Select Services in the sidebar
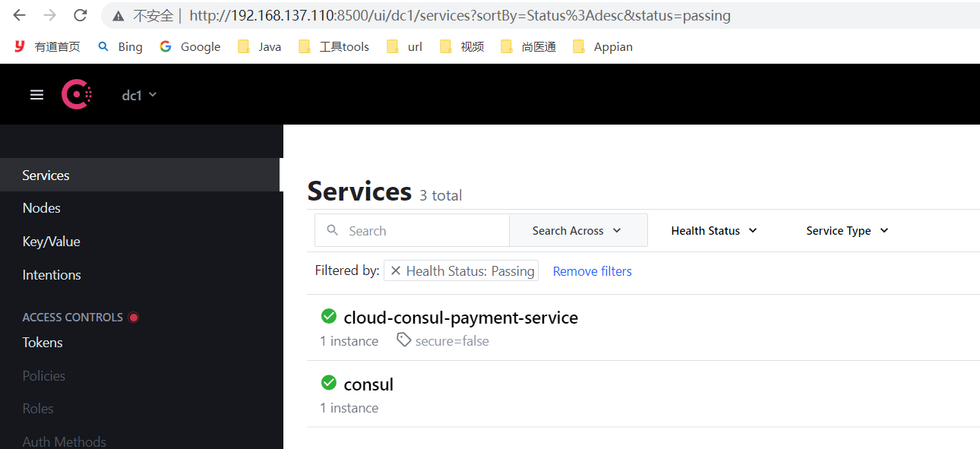The height and width of the screenshot is (449, 980). [x=140, y=175]
